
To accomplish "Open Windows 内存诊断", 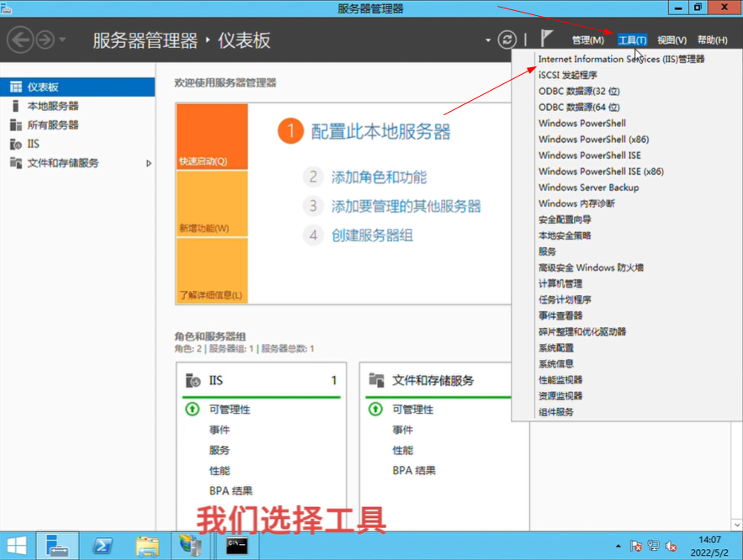I will [x=576, y=203].
